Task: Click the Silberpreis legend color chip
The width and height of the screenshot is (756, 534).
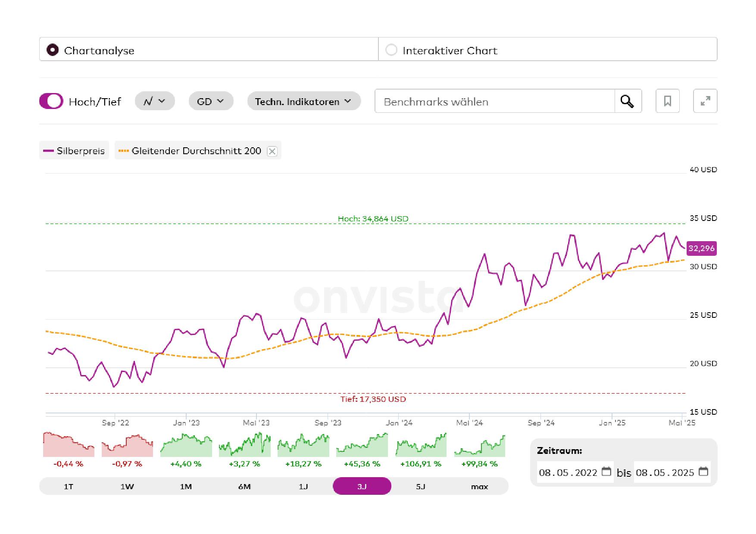Action: pyautogui.click(x=49, y=151)
